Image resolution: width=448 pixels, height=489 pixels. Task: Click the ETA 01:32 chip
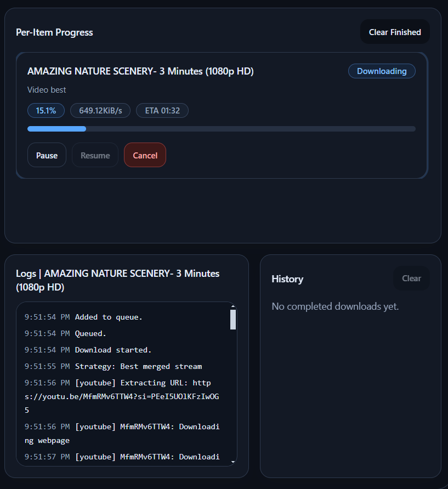point(162,110)
